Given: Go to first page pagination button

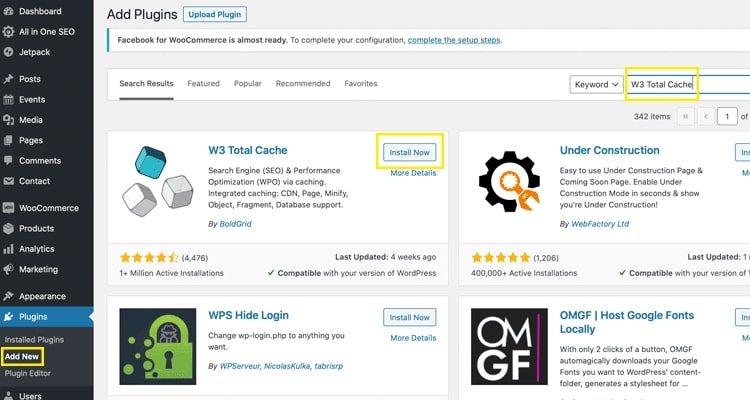Looking at the screenshot, I should click(x=685, y=116).
